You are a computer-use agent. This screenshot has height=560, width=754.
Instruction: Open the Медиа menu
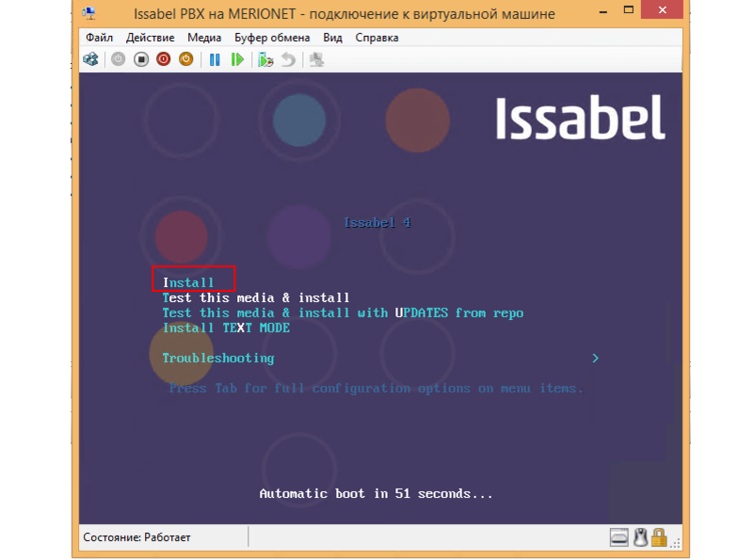pyautogui.click(x=204, y=38)
